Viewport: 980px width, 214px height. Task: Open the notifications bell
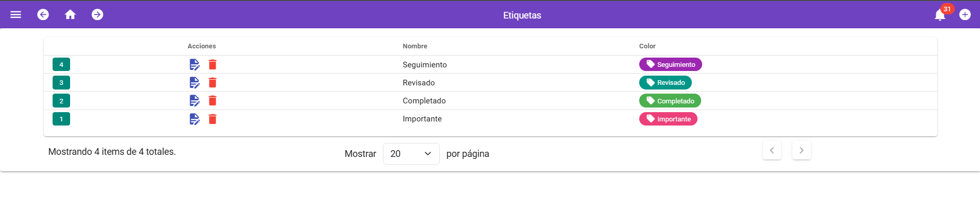[x=940, y=15]
